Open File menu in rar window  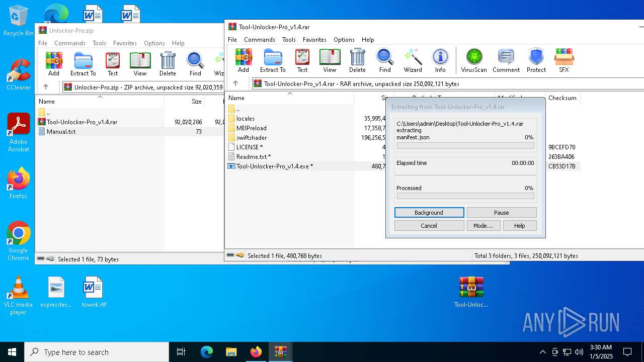tap(232, 39)
